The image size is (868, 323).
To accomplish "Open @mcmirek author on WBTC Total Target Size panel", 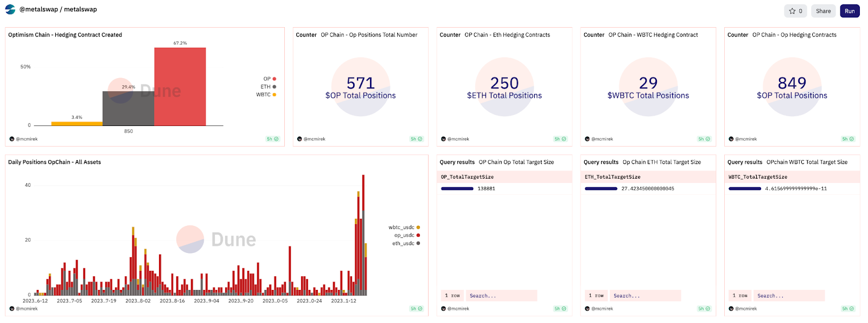I will 743,309.
